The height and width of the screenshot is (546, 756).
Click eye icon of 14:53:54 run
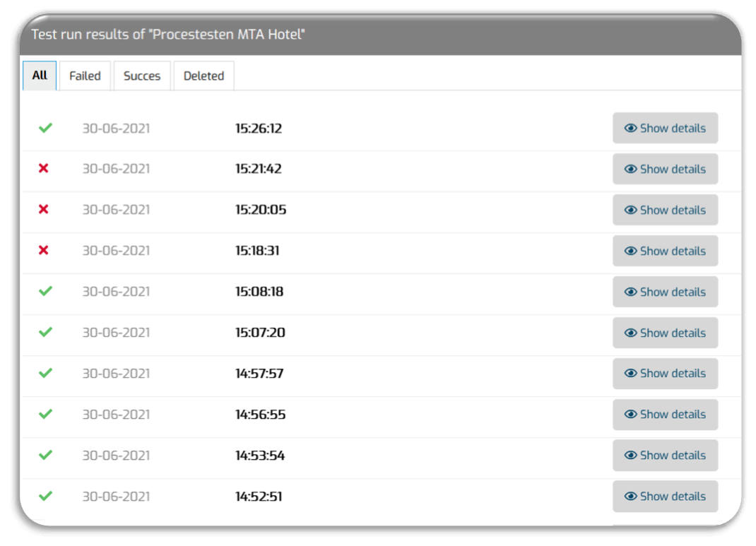pos(631,456)
